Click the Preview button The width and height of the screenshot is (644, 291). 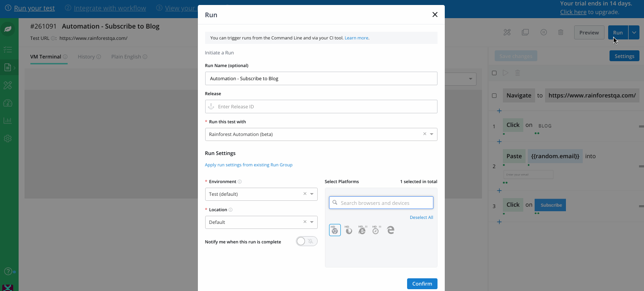589,33
